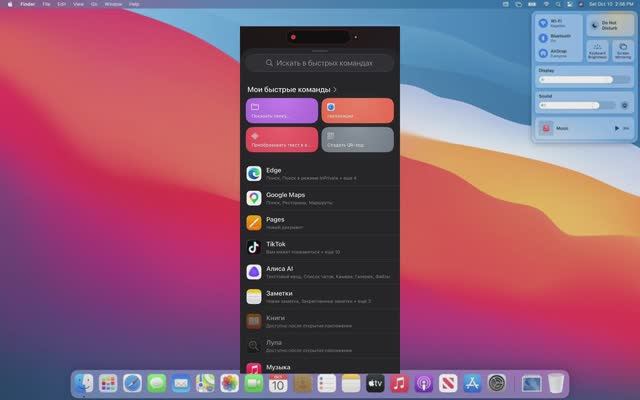Open the Trash in the Dock
The height and width of the screenshot is (400, 640).
pos(556,384)
